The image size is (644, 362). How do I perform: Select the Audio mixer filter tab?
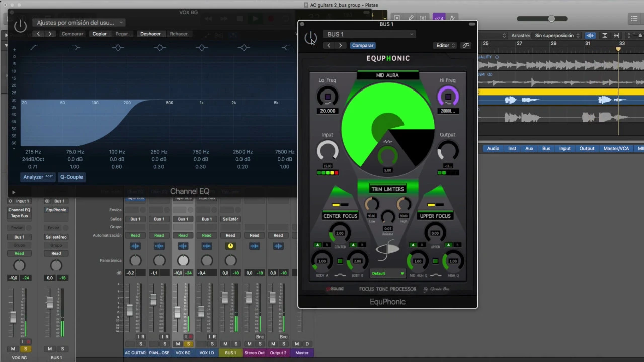coord(493,149)
